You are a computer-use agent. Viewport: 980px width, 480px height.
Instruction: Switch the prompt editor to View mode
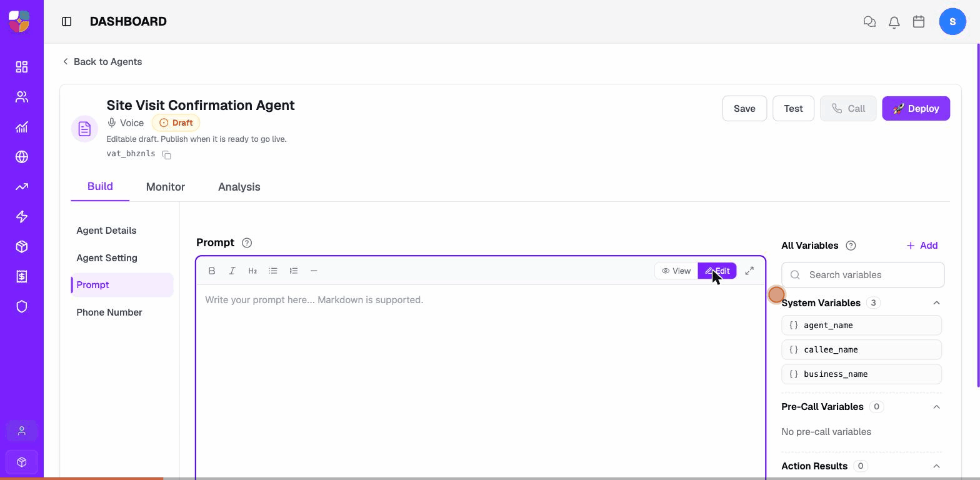(x=676, y=271)
